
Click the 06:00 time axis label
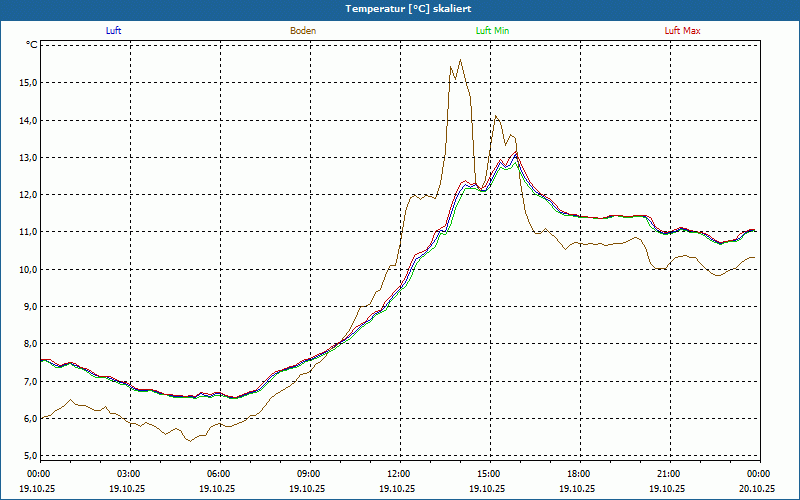coord(218,474)
